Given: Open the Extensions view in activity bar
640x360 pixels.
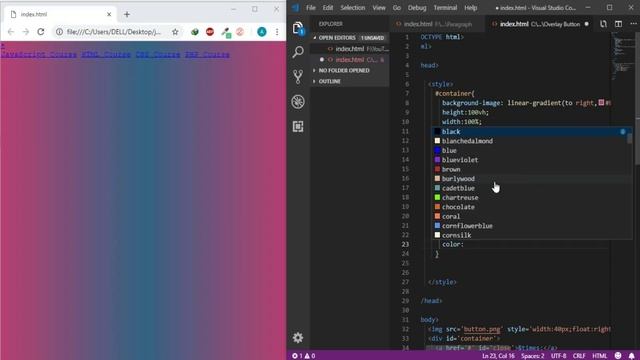Looking at the screenshot, I should pos(298,127).
